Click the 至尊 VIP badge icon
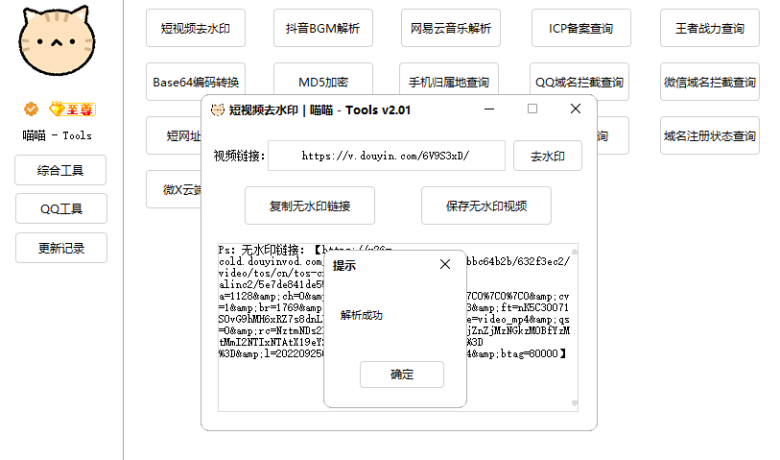Viewport: 780px width, 460px height. pyautogui.click(x=72, y=109)
